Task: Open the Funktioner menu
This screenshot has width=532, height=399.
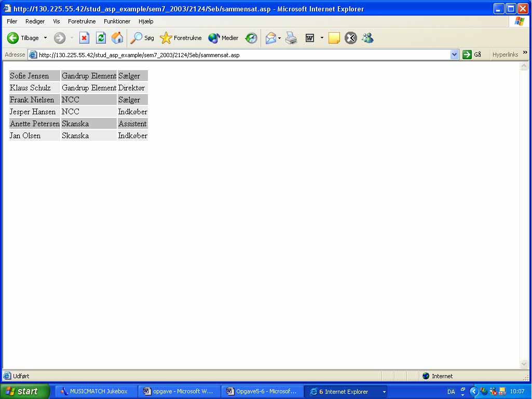Action: (x=117, y=21)
